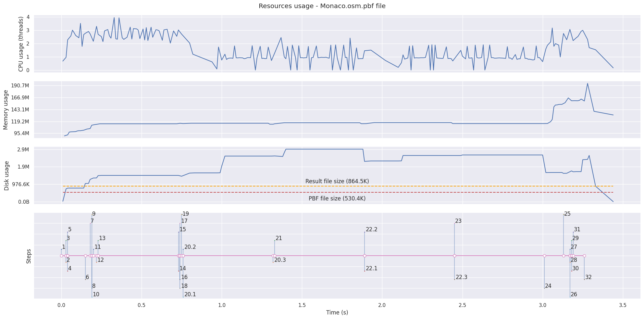Select the 0.5 time axis tick
This screenshot has height=319, width=644.
(142, 305)
